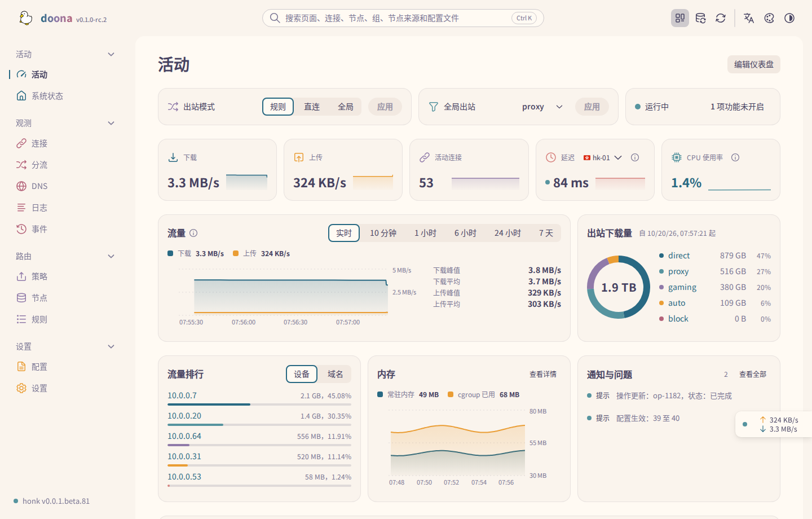Switch traffic chart to 7 天
Viewport: 812px width, 519px height.
click(546, 233)
